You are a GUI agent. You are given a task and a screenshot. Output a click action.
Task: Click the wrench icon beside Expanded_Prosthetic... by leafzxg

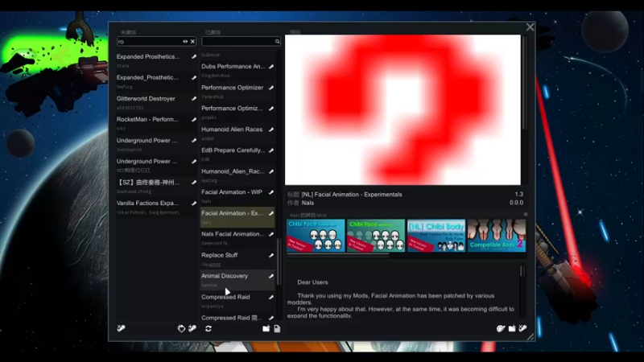click(x=193, y=77)
